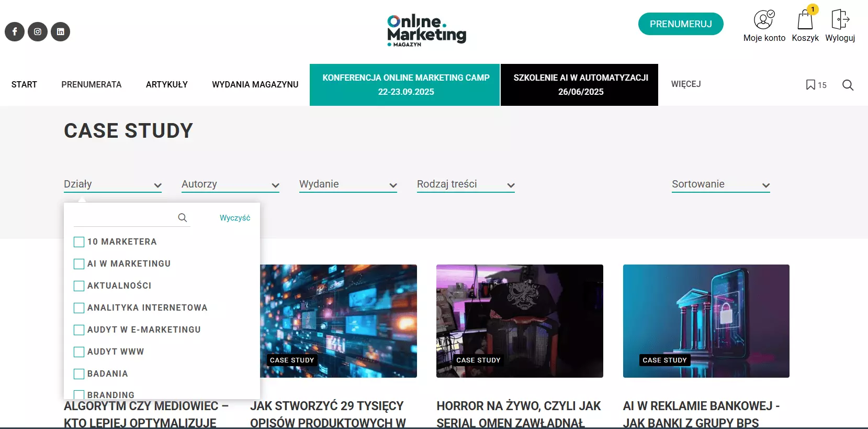Open Szkolenie AI w Automatyzacji tab
The image size is (868, 429).
coord(580,85)
